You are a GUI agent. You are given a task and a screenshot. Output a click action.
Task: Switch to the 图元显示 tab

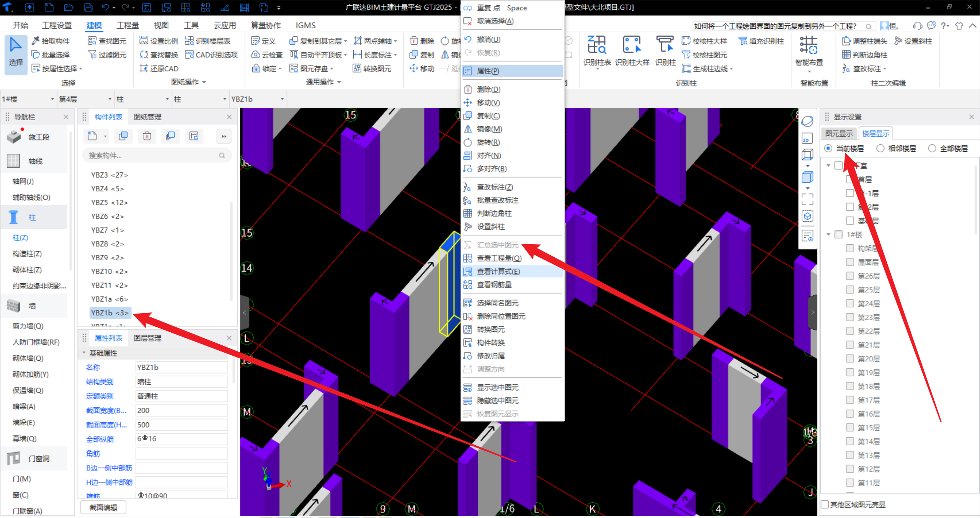(x=839, y=133)
